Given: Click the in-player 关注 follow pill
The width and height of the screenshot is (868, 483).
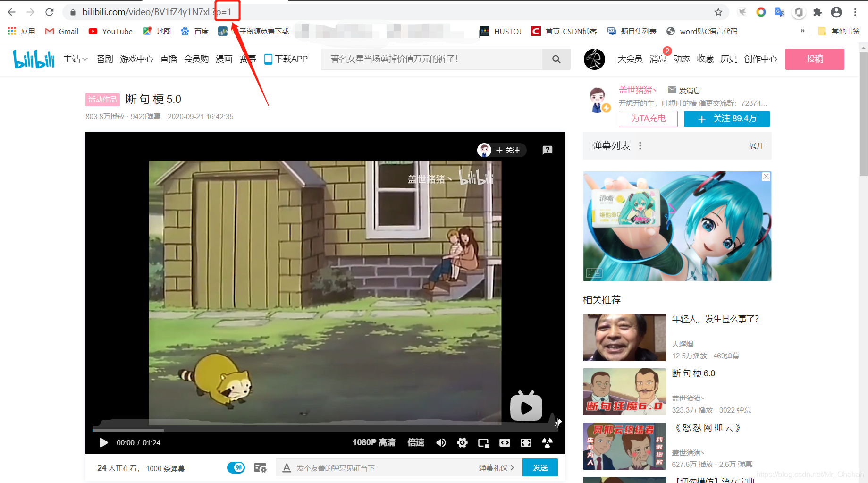Looking at the screenshot, I should point(502,150).
